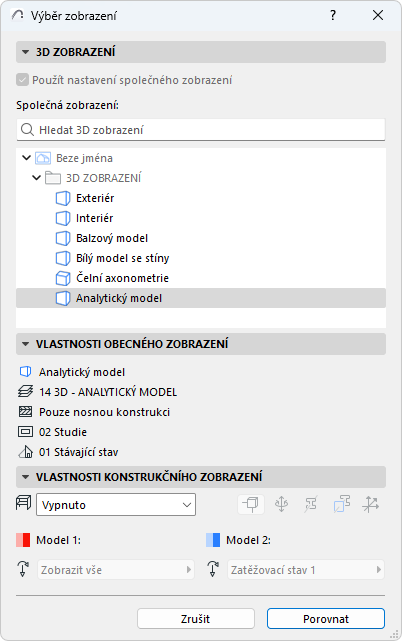Open the Vypnuto dropdown
Screen dimensions: 402x641
coord(116,505)
